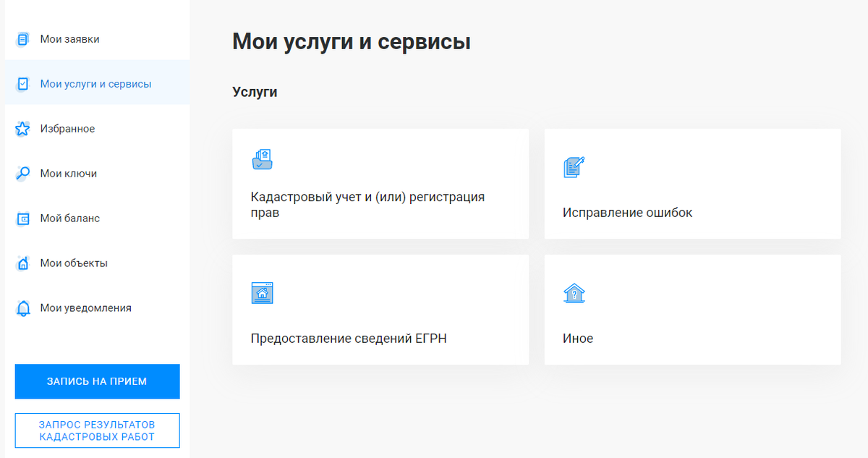The image size is (868, 458).
Task: Click the card icon next to «Мой баланс»
Action: (x=22, y=218)
